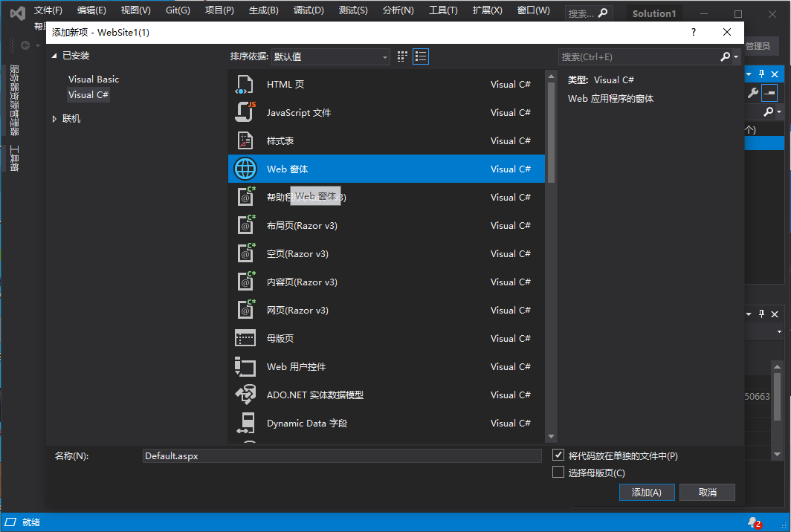
Task: Click the JavaScript 文件 template icon
Action: 245,112
